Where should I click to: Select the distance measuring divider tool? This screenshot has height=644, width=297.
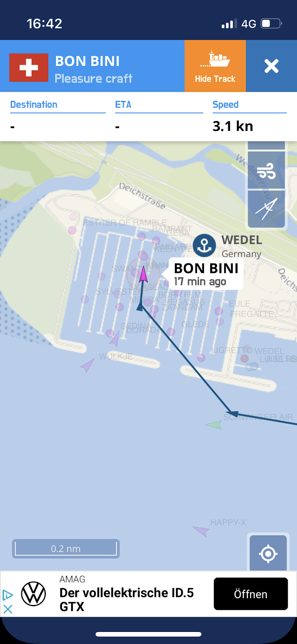266,208
